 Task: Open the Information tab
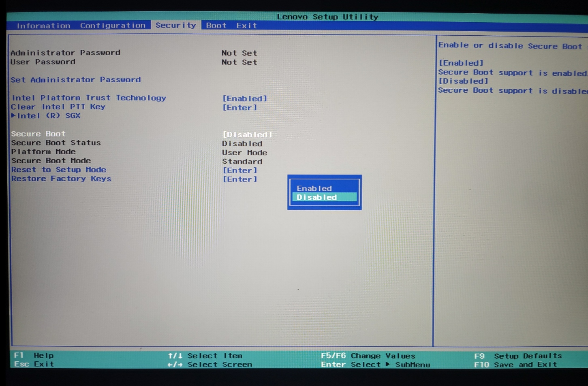click(43, 26)
